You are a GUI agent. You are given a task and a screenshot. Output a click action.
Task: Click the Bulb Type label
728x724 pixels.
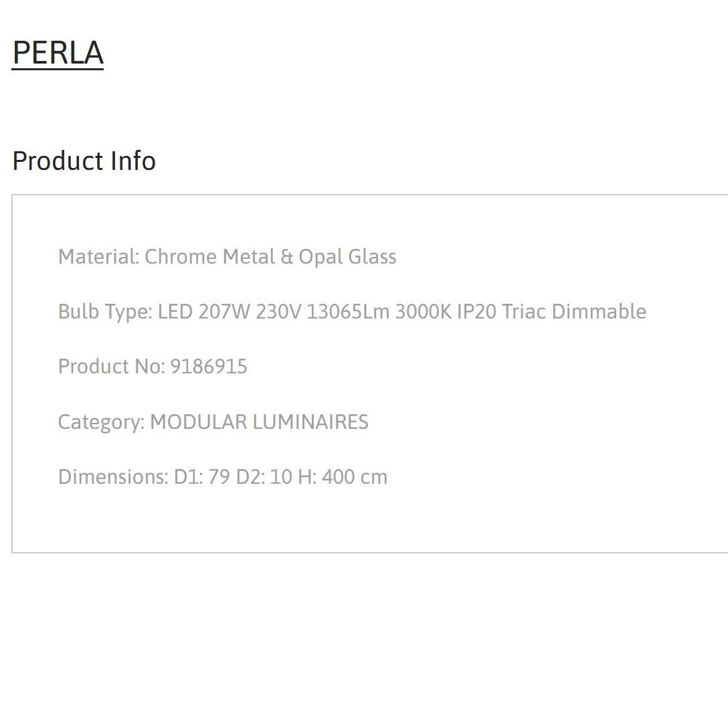point(105,312)
